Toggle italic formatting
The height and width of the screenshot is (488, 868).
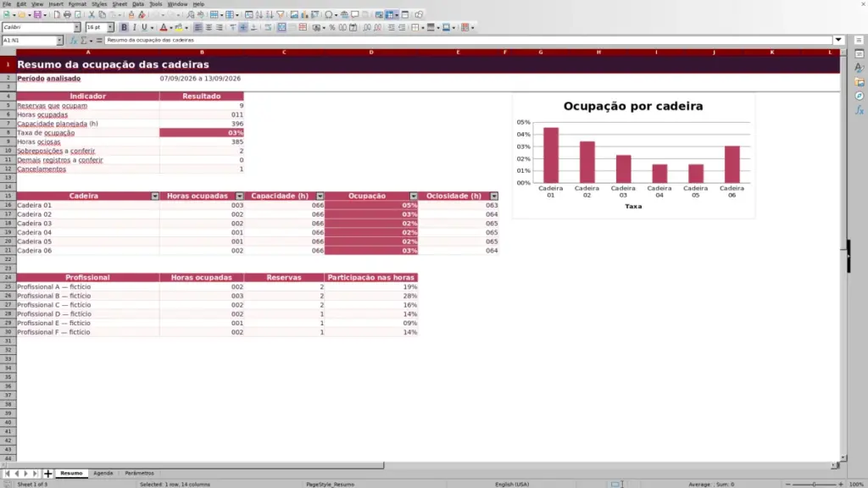click(x=134, y=27)
